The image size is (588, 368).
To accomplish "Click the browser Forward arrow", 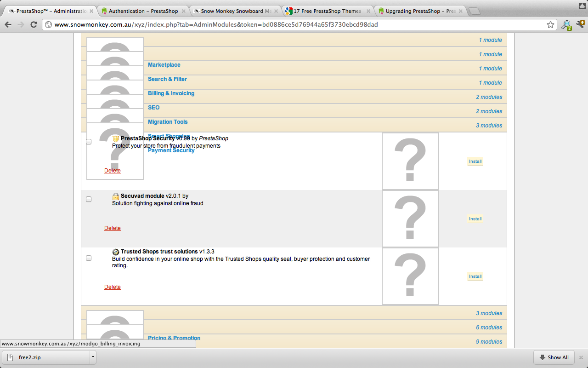I will [x=21, y=24].
